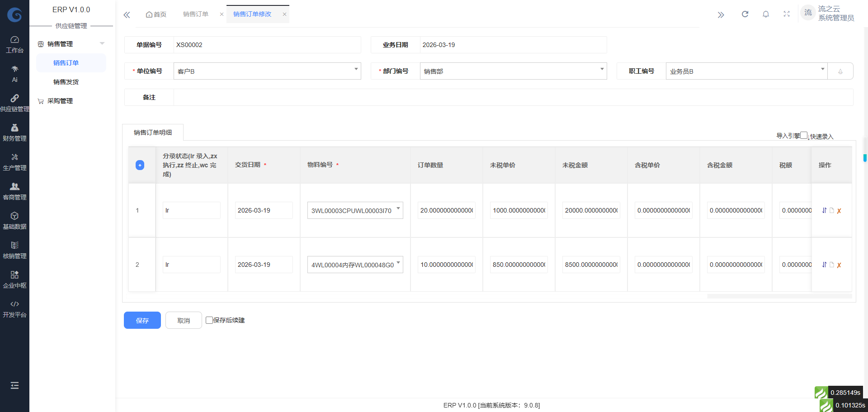The image size is (868, 412).
Task: Collapse the 销售管理 menu chevron
Action: [102, 43]
